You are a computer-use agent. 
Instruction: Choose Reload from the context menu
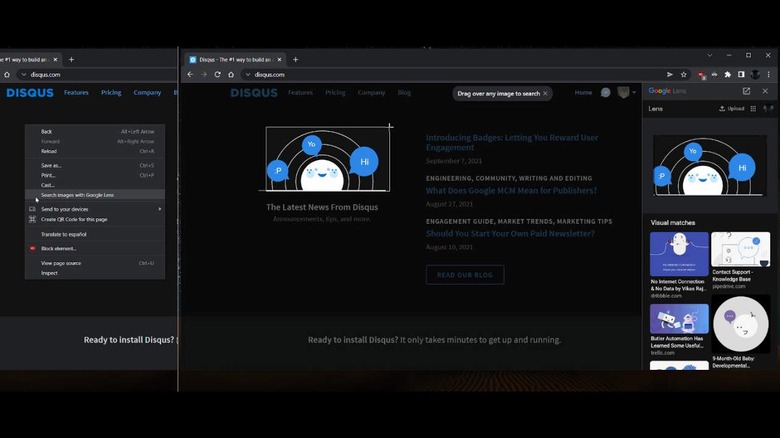(x=95, y=151)
